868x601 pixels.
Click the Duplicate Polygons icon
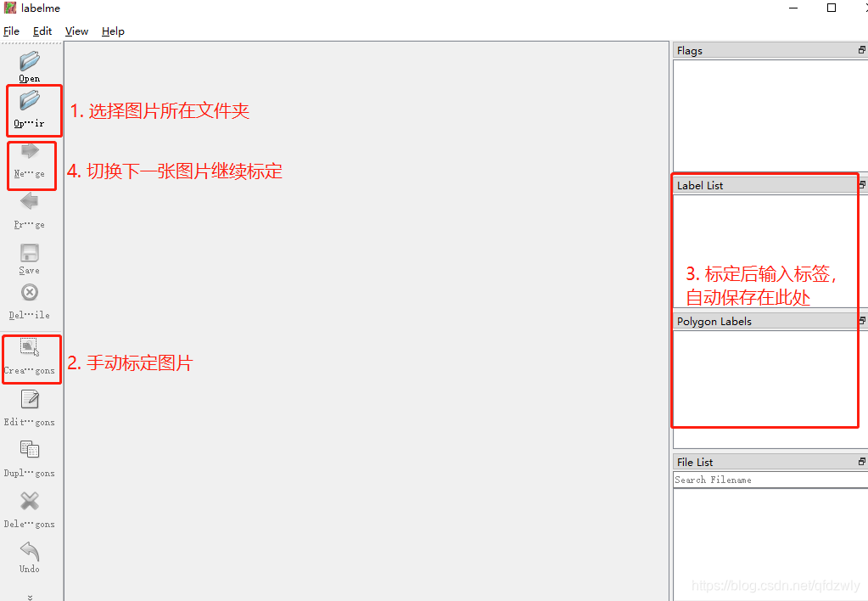pyautogui.click(x=30, y=449)
